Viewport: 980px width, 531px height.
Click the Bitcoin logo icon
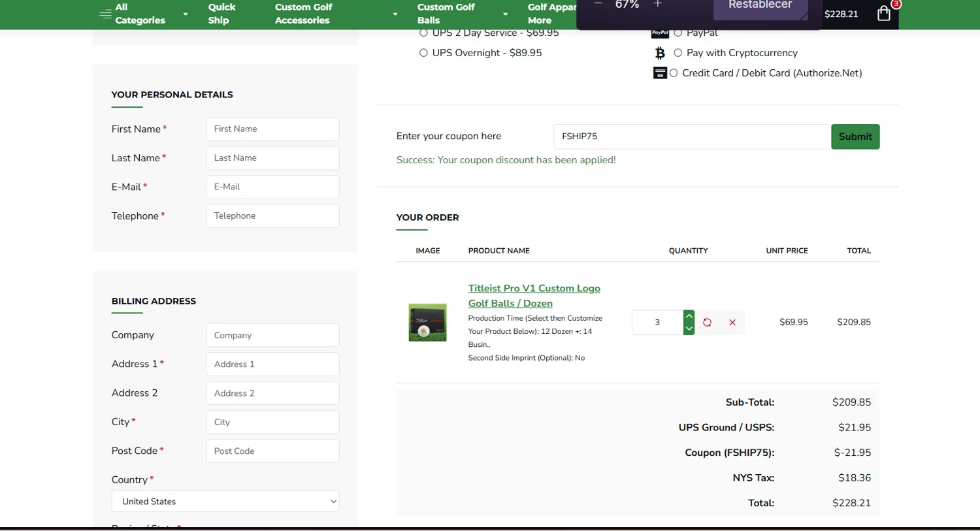coord(660,53)
